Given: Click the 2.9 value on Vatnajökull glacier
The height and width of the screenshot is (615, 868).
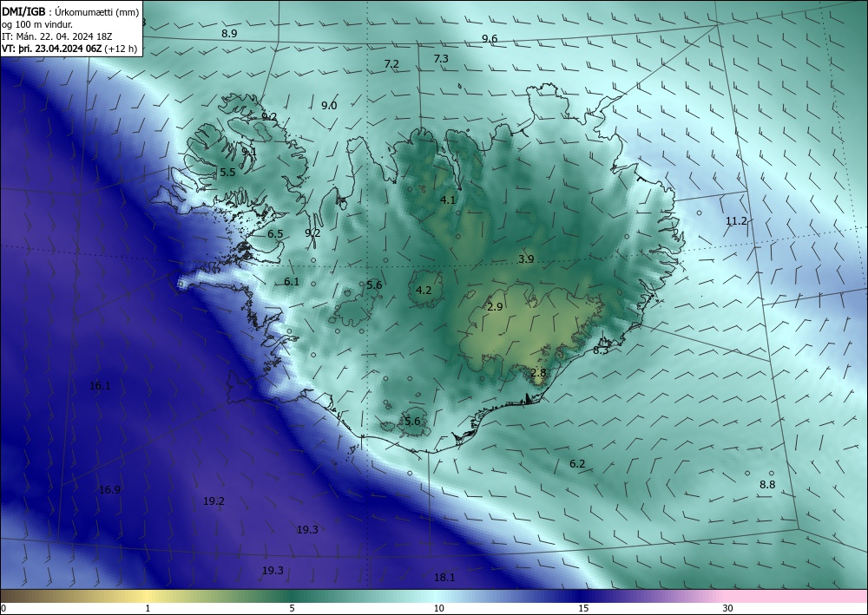Looking at the screenshot, I should [495, 307].
